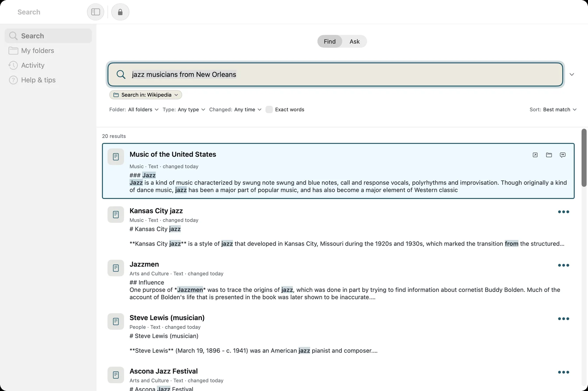Open Music of the United States externally
This screenshot has width=588, height=391.
(x=535, y=155)
